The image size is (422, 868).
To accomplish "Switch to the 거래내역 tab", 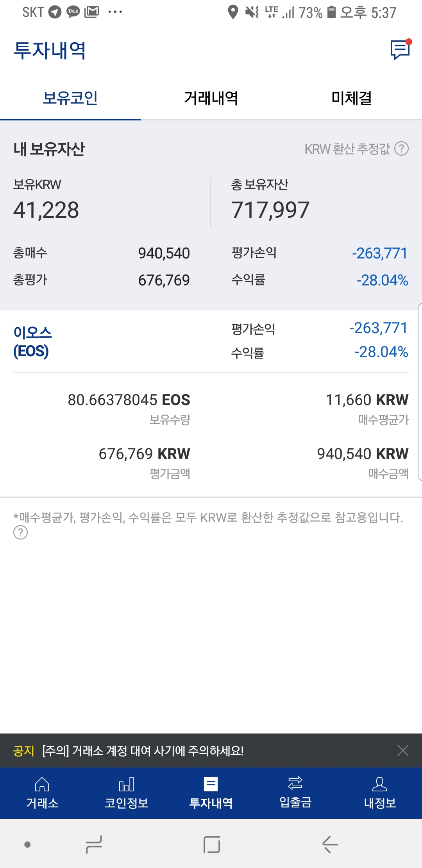I will tap(211, 98).
